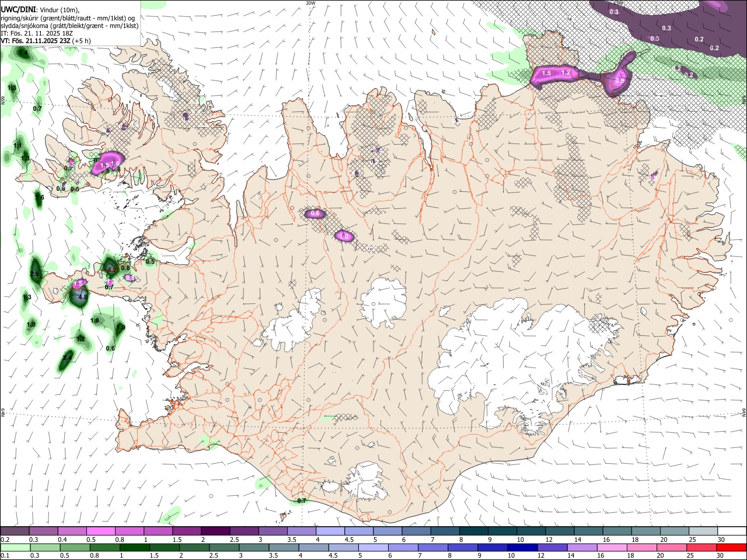This screenshot has height=560, width=747.
Task: Select the 'rigning/skúrir' legend description line
Action: pos(68,17)
